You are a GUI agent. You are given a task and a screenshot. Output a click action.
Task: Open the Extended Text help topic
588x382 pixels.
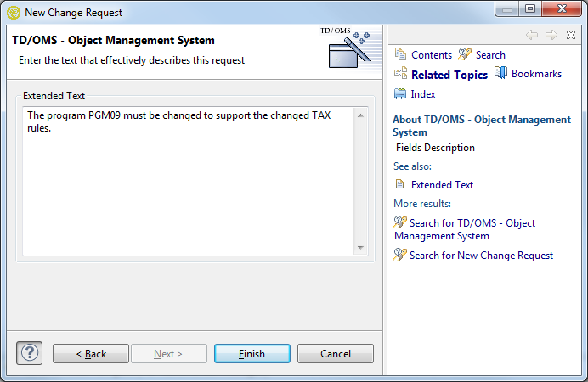(442, 184)
